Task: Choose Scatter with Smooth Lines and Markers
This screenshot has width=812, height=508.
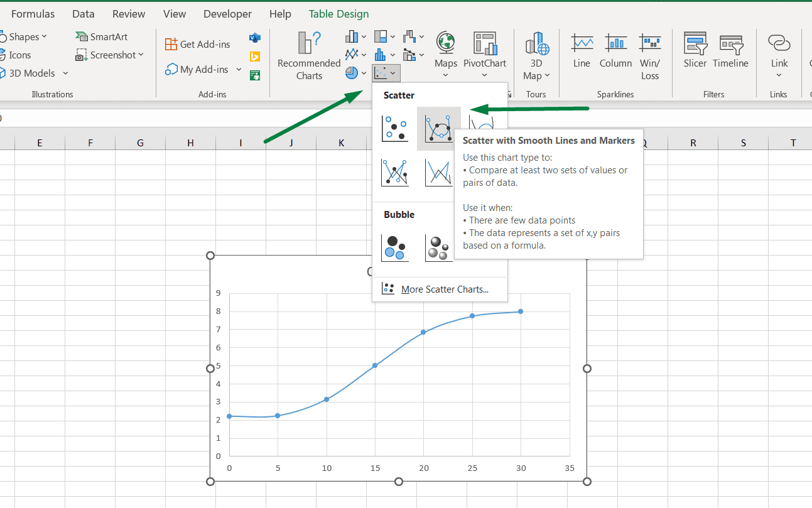Action: point(438,129)
